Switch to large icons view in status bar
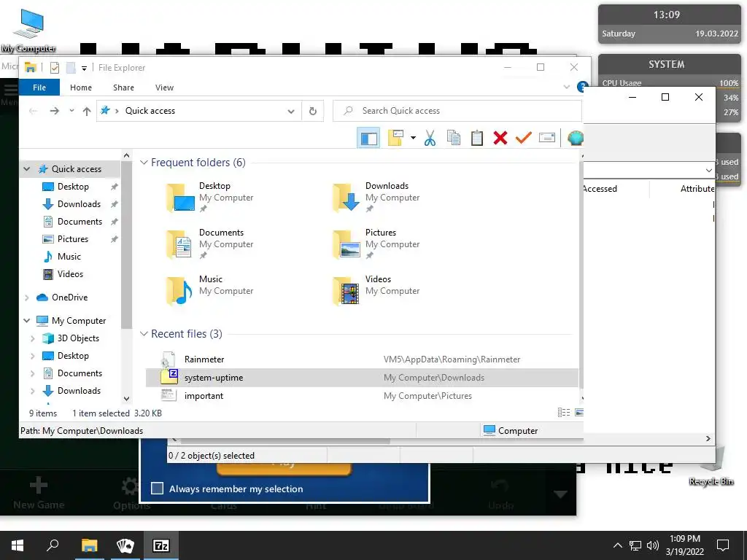747x560 pixels. pyautogui.click(x=579, y=413)
